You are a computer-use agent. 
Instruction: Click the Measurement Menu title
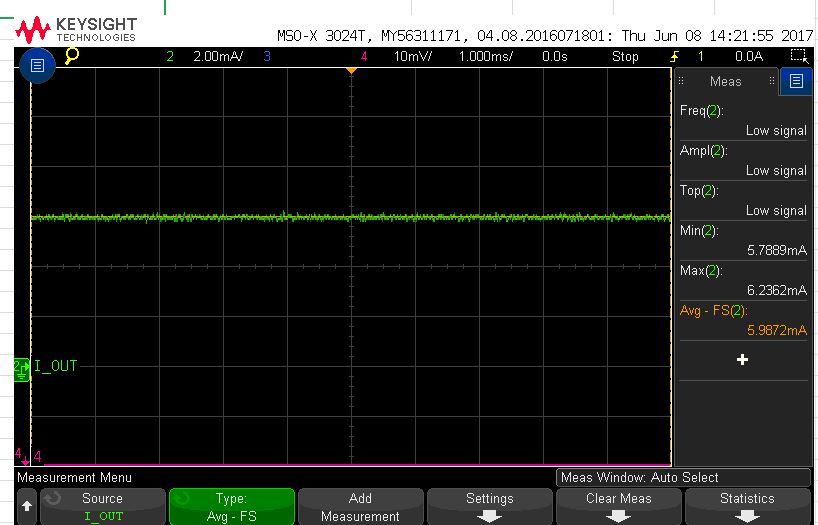pos(74,477)
